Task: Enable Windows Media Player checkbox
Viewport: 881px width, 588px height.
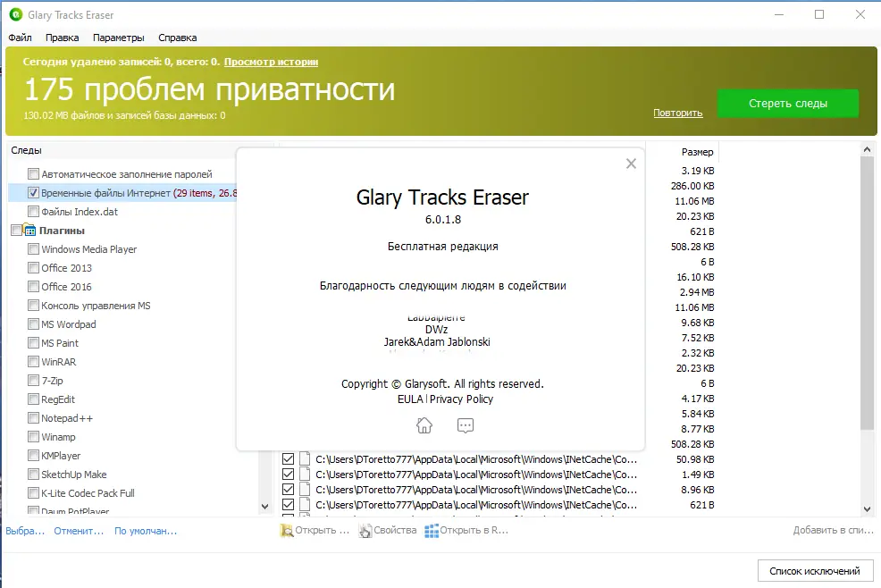Action: [x=33, y=249]
